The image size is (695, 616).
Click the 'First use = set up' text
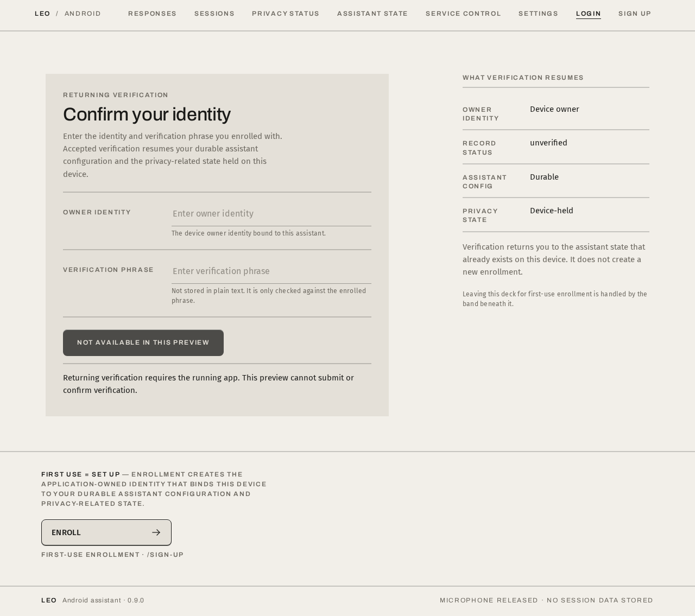[81, 474]
